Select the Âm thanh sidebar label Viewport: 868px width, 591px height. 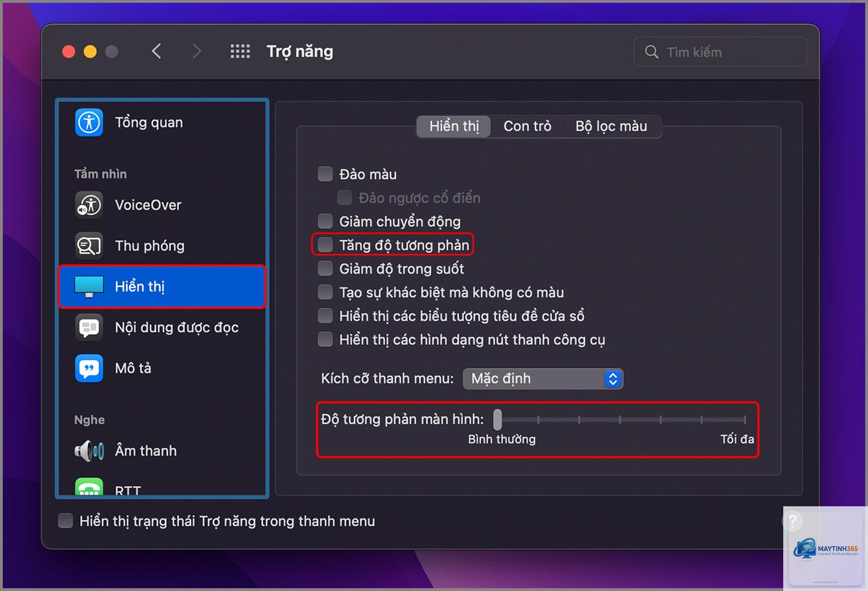point(146,451)
